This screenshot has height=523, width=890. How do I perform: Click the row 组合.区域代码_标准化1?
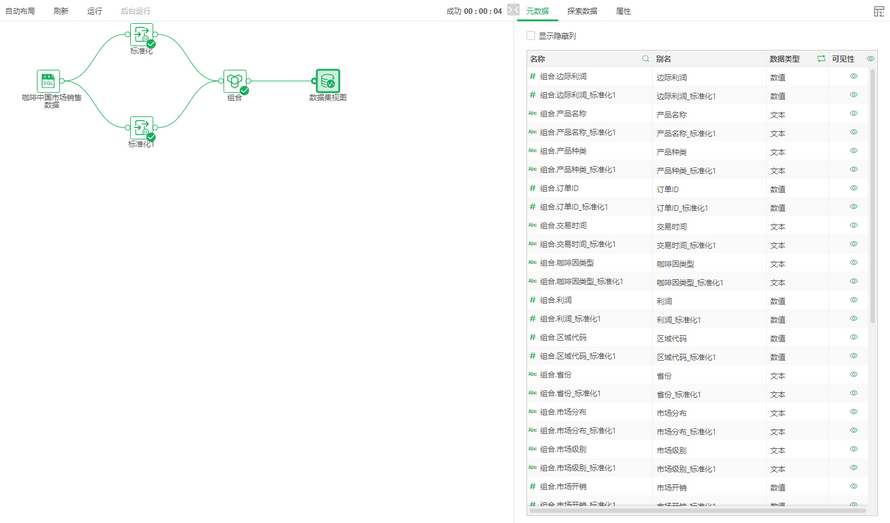click(x=698, y=357)
